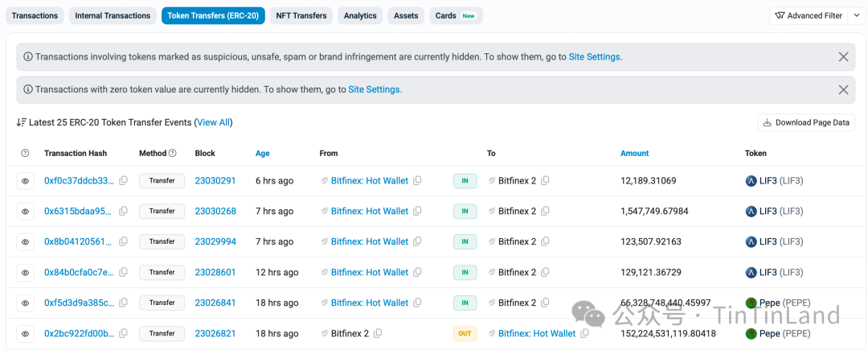Copy hash 0x2bc922fd00b to clipboard
The image size is (868, 350).
pyautogui.click(x=124, y=333)
